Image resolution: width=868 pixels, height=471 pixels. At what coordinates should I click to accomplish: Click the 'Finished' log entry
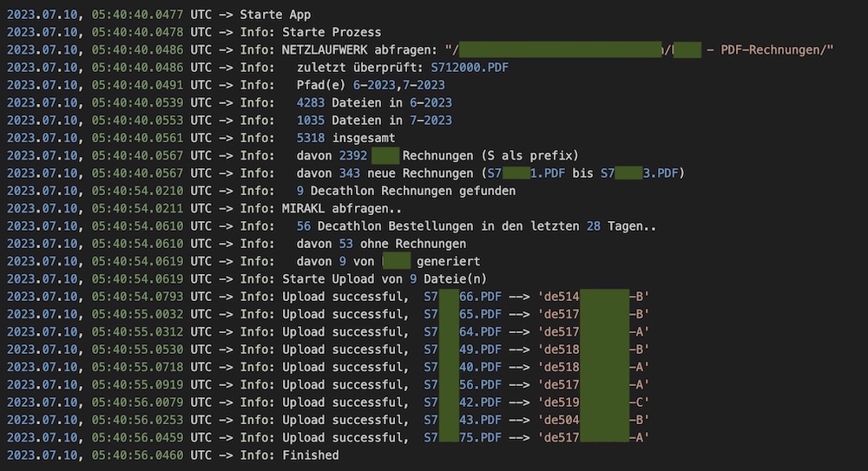pyautogui.click(x=311, y=455)
